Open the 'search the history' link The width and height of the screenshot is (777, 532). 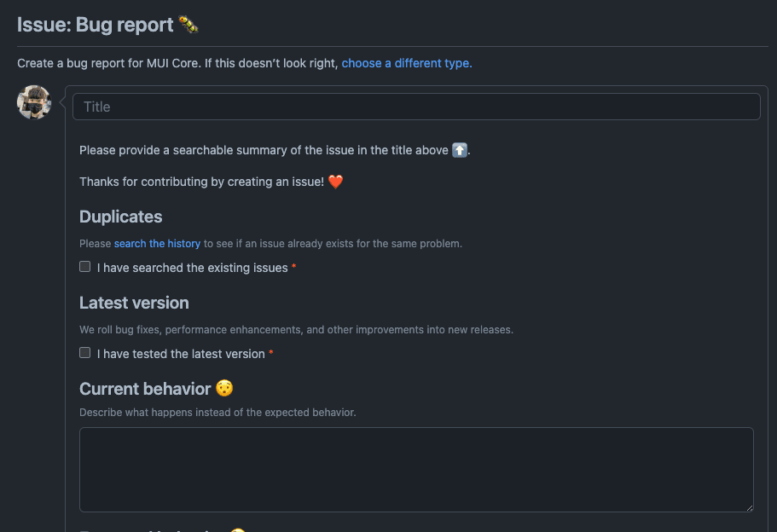point(157,244)
